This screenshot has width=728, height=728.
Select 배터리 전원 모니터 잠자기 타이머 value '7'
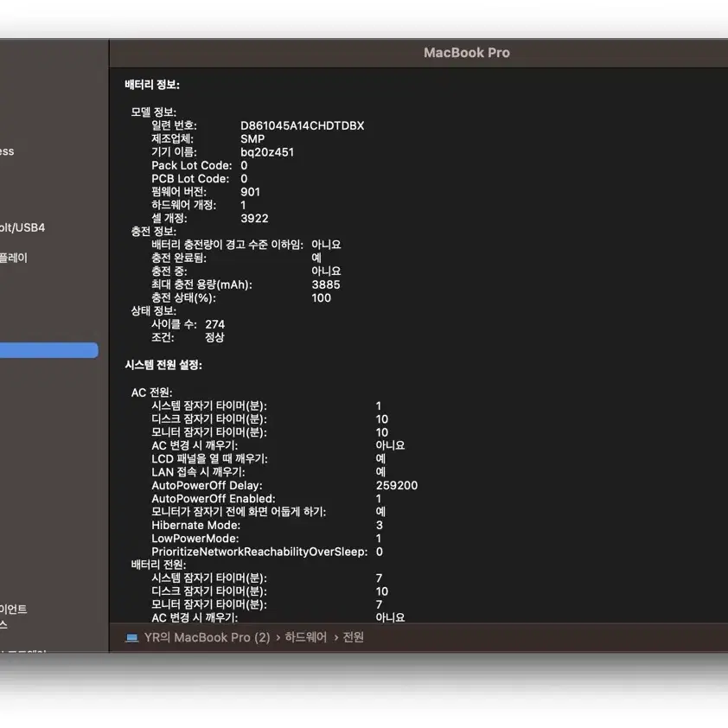pyautogui.click(x=380, y=604)
